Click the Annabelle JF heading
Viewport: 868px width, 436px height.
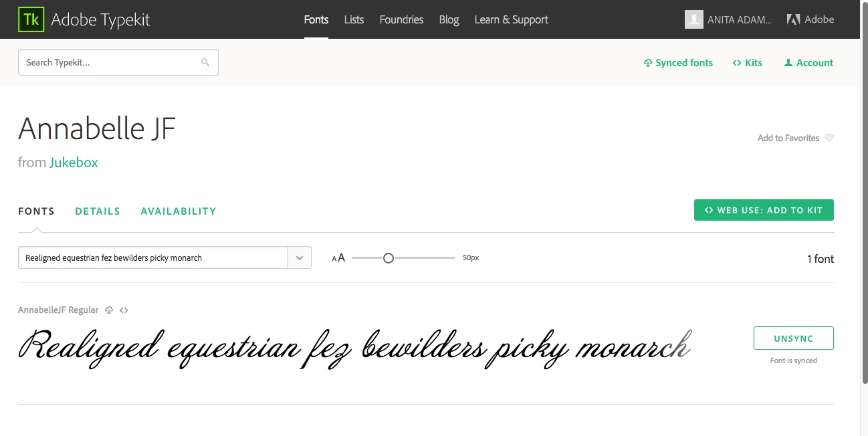(97, 128)
